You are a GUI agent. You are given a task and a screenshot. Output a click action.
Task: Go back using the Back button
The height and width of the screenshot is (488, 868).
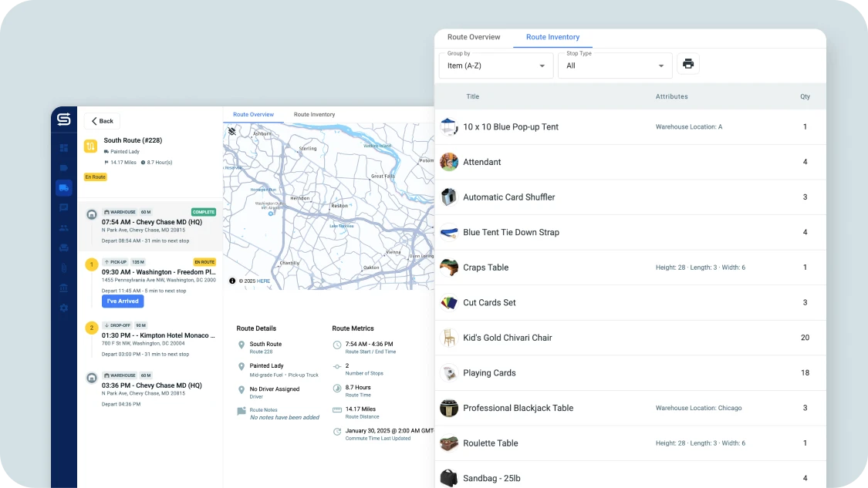point(102,121)
